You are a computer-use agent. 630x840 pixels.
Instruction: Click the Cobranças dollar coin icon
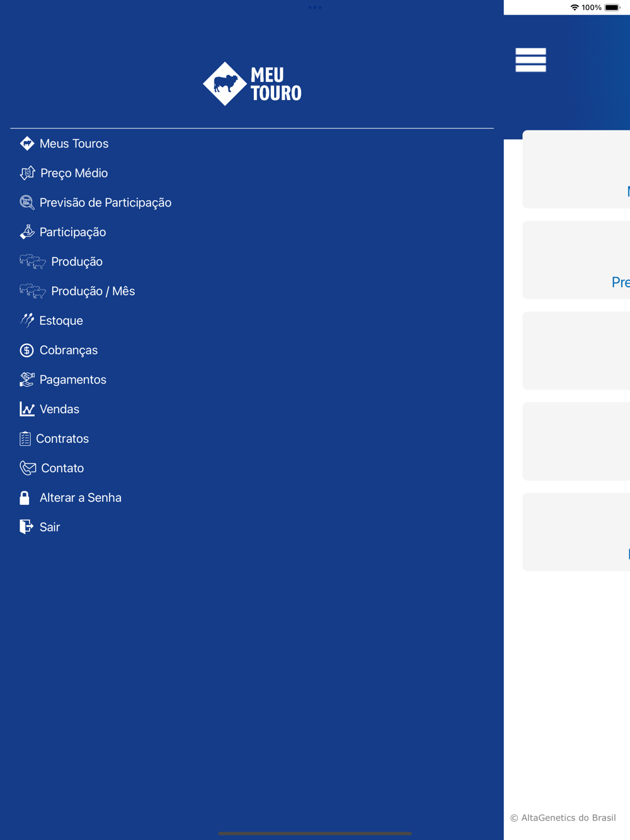click(27, 350)
